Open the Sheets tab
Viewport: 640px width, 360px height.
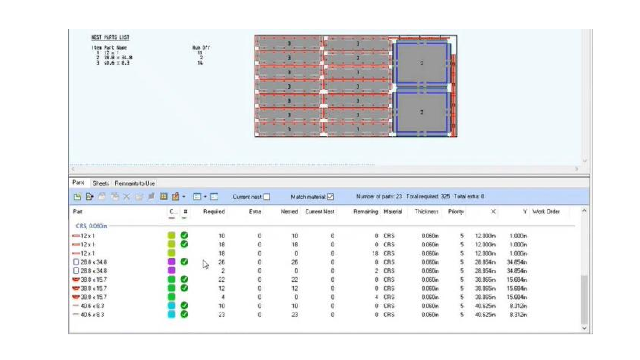[100, 183]
